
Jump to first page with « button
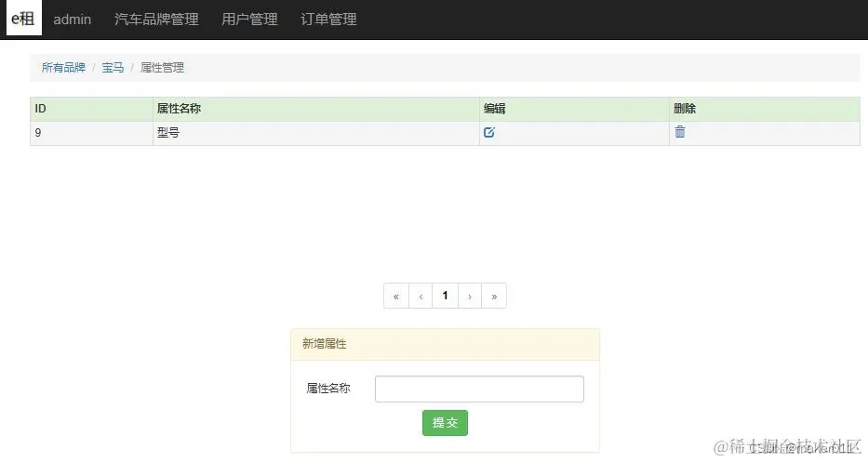click(x=396, y=296)
